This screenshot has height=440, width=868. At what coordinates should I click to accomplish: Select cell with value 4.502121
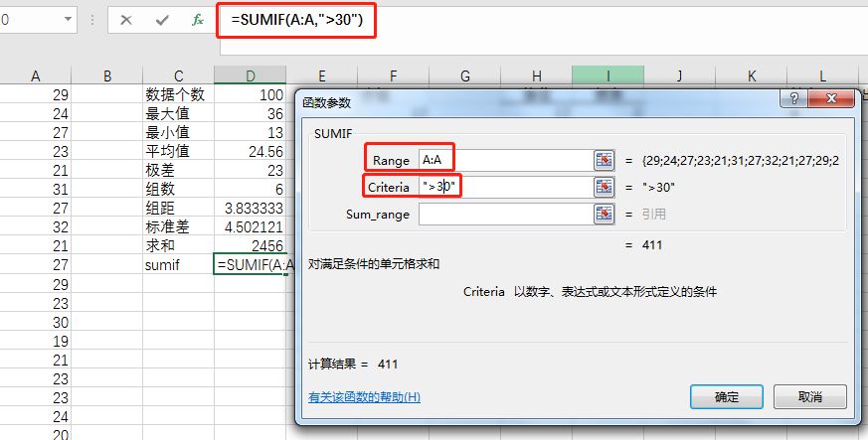[x=251, y=226]
